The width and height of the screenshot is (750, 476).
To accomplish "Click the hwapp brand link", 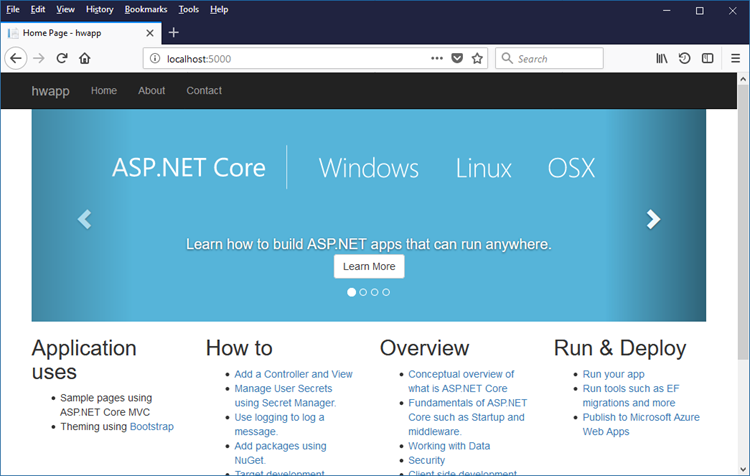I will pyautogui.click(x=50, y=91).
